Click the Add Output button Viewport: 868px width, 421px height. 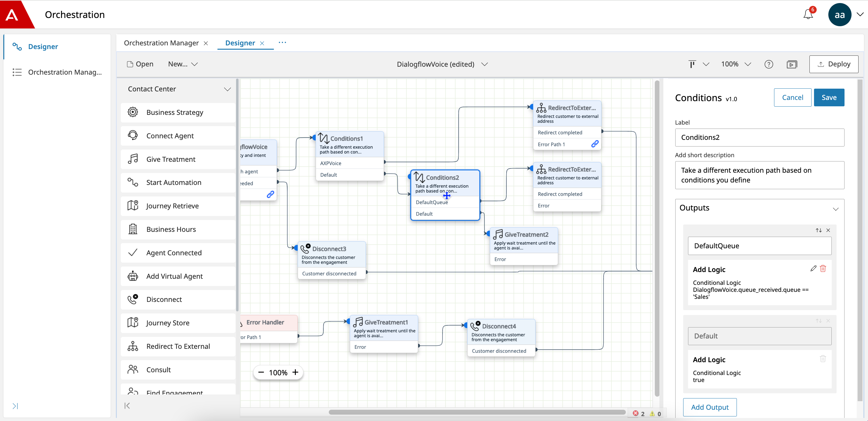click(710, 407)
